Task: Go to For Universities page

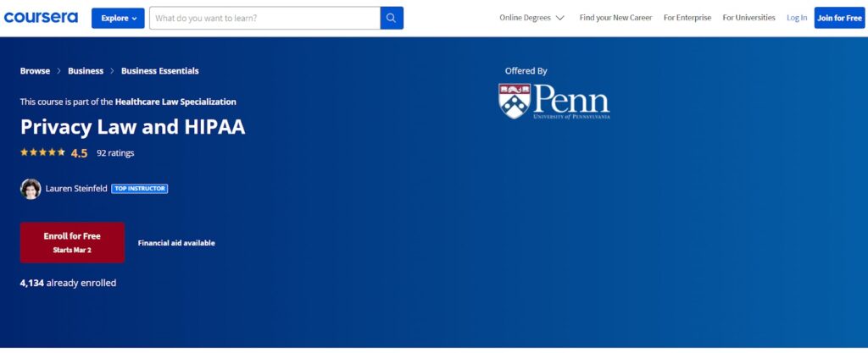Action: pyautogui.click(x=749, y=18)
